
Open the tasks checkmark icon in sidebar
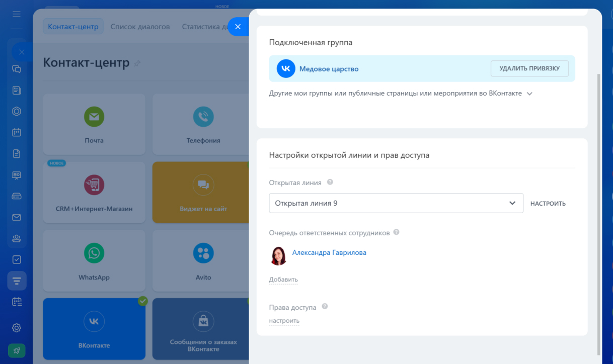(17, 259)
